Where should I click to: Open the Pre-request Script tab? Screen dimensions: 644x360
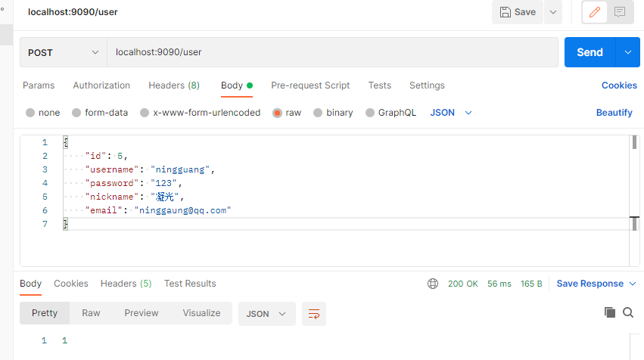(310, 85)
